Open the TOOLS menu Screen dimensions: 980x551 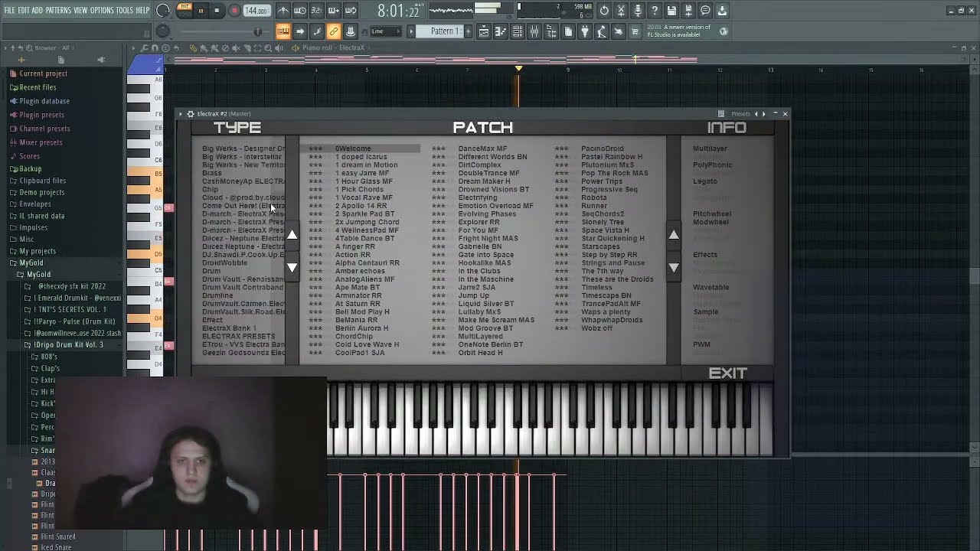124,10
